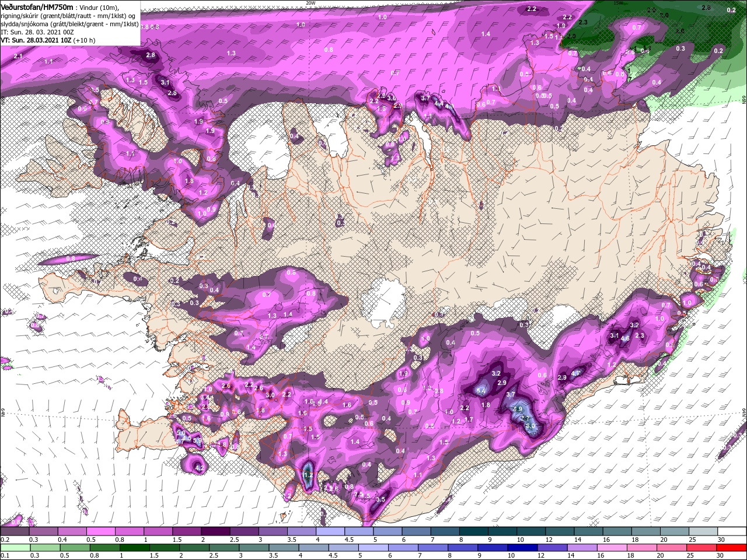
Task: Click the 5.4 precipitation value on the map
Action: (x=481, y=391)
